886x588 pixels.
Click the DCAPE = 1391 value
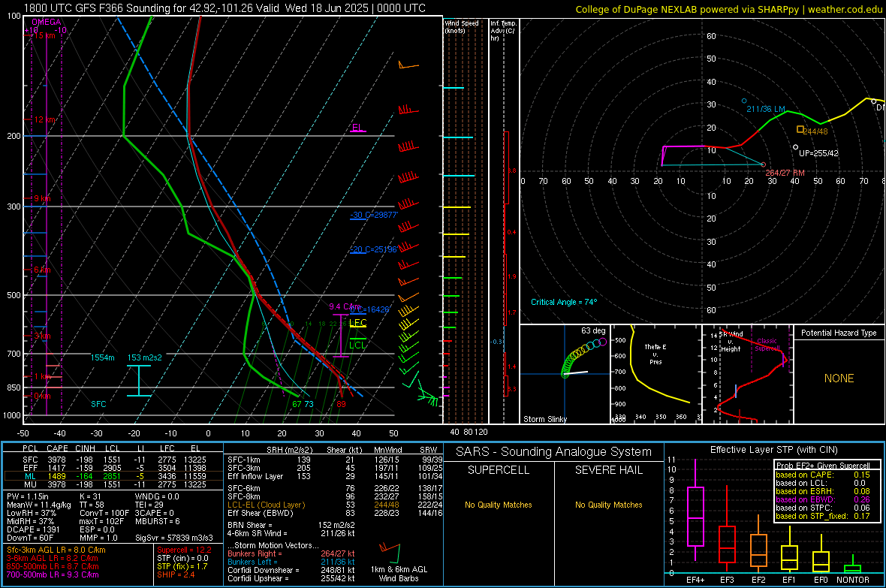pyautogui.click(x=33, y=529)
